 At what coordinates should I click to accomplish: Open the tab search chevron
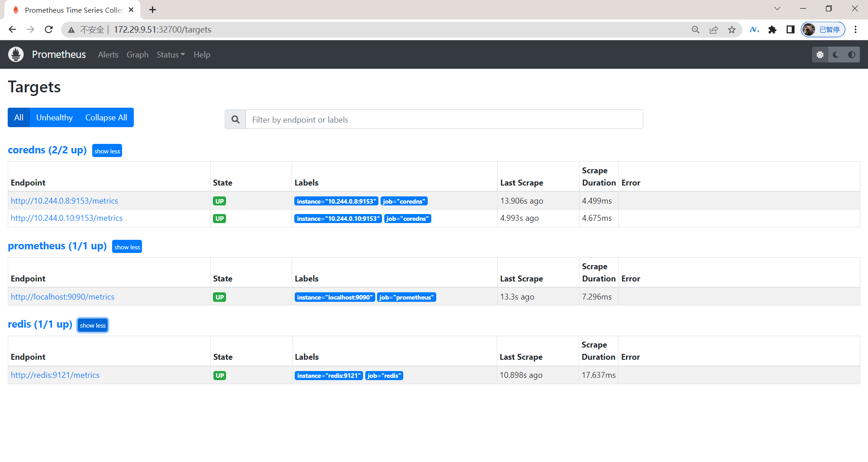click(777, 9)
